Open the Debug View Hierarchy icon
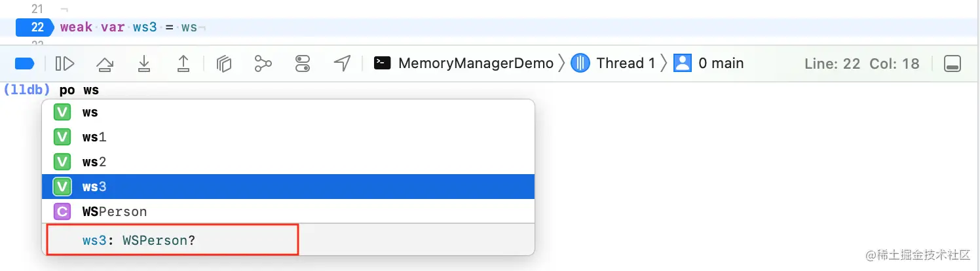The image size is (980, 271). [224, 63]
